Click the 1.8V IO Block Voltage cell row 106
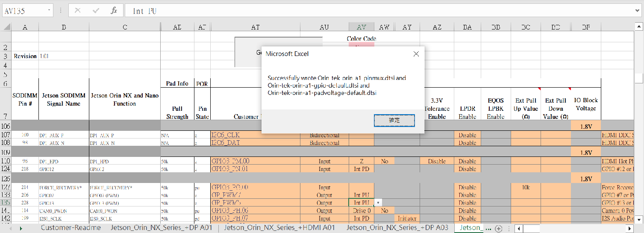The image size is (644, 233). 586,127
